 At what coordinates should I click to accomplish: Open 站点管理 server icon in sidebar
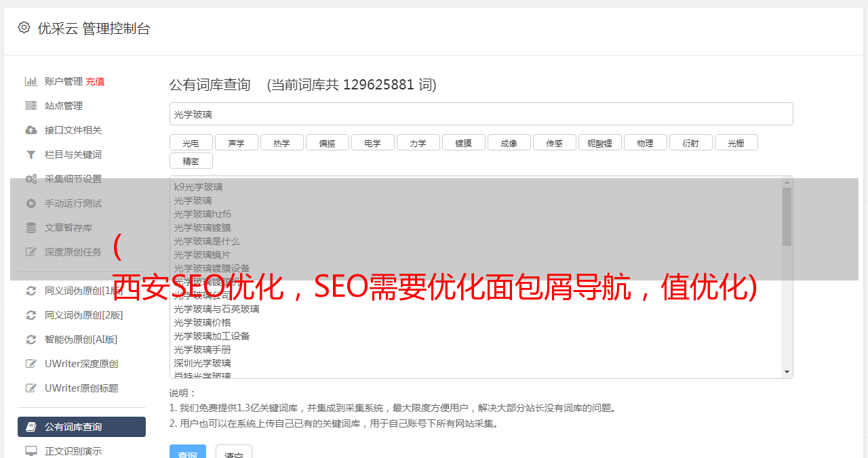[31, 106]
